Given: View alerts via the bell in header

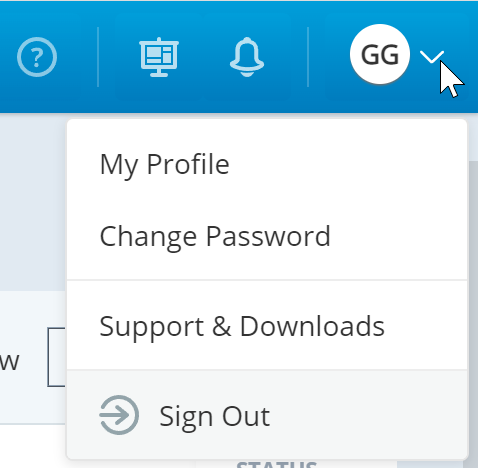Looking at the screenshot, I should point(247,57).
